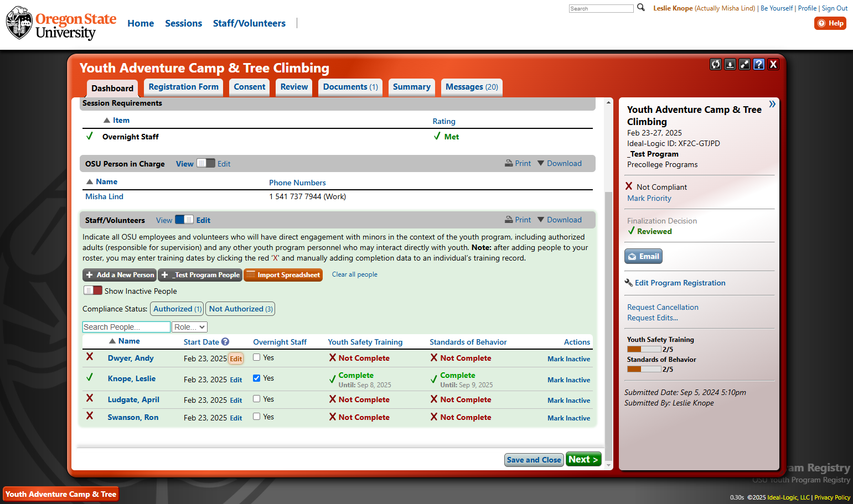Toggle Show Inactive People switch
Viewport: 853px width, 504px height.
93,290
